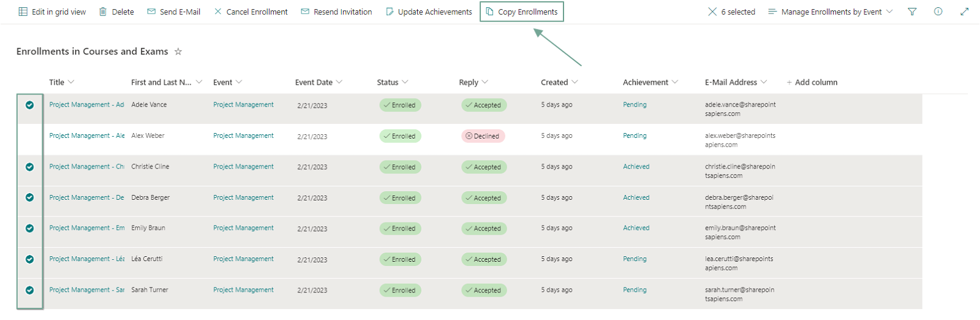The image size is (980, 320).
Task: Click Delete trash can in toolbar
Action: coord(116,12)
